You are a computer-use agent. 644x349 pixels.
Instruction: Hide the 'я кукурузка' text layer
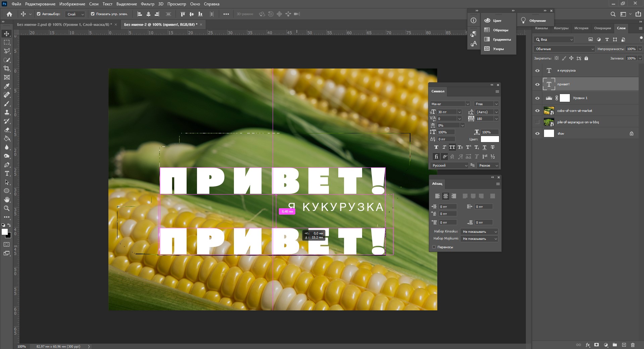537,71
